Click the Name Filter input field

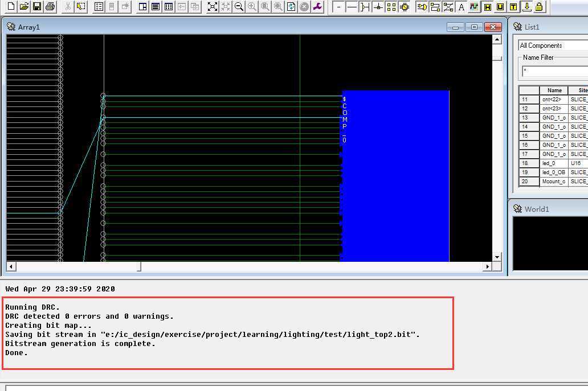coord(555,71)
